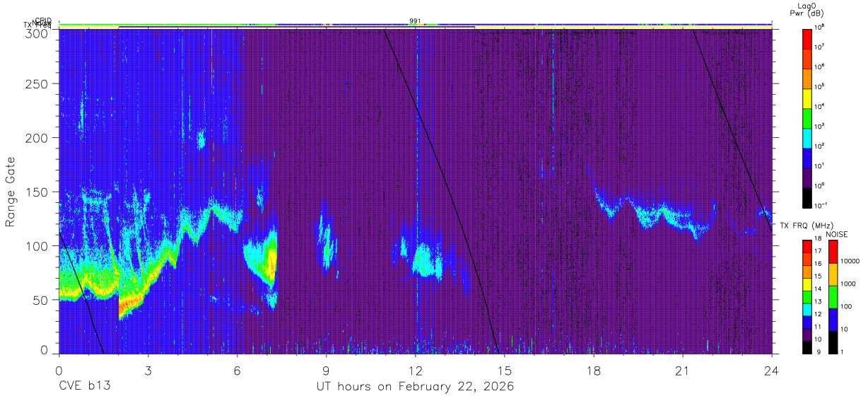Click the green band of the NOISE colorbar

click(833, 296)
